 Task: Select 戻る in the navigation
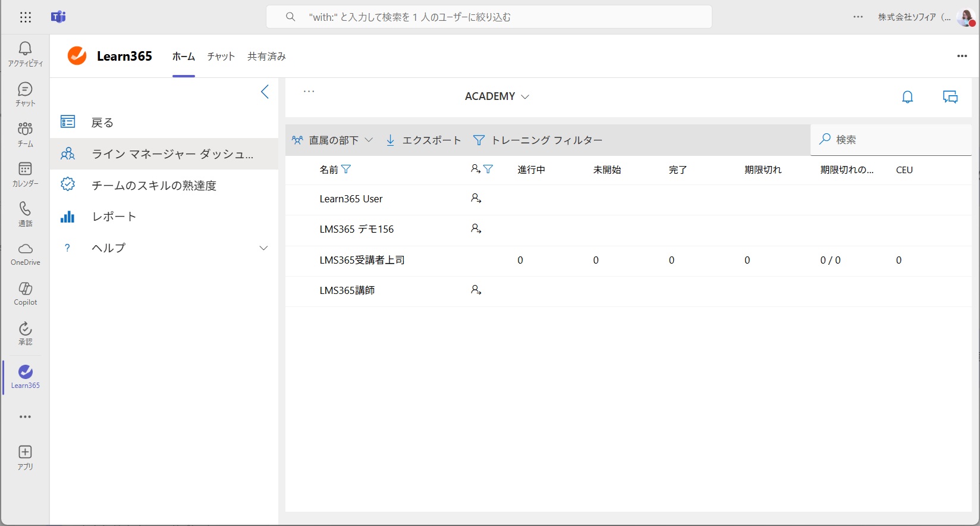pyautogui.click(x=164, y=123)
